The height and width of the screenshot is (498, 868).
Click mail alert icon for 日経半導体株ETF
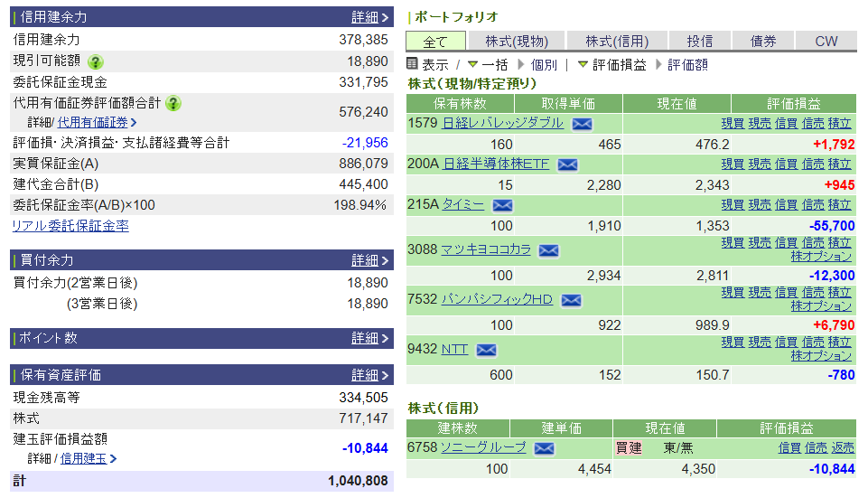[x=567, y=164]
